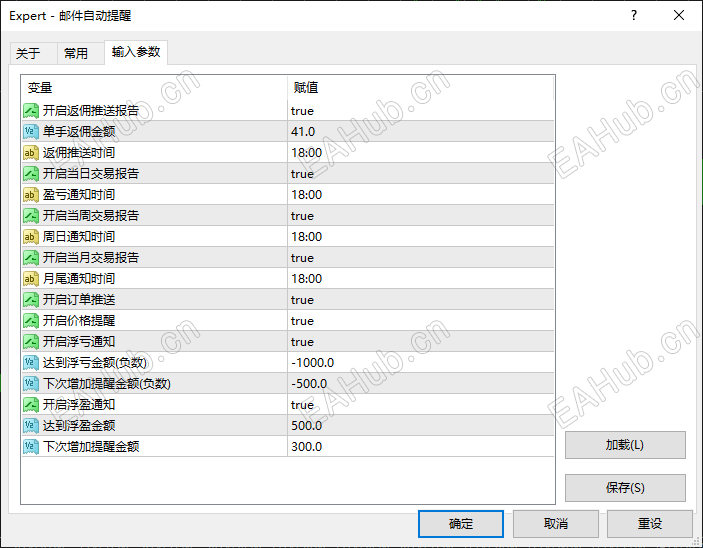Image resolution: width=703 pixels, height=548 pixels.
Task: Open true value dropdown for 开启浮盈通知
Action: 421,405
